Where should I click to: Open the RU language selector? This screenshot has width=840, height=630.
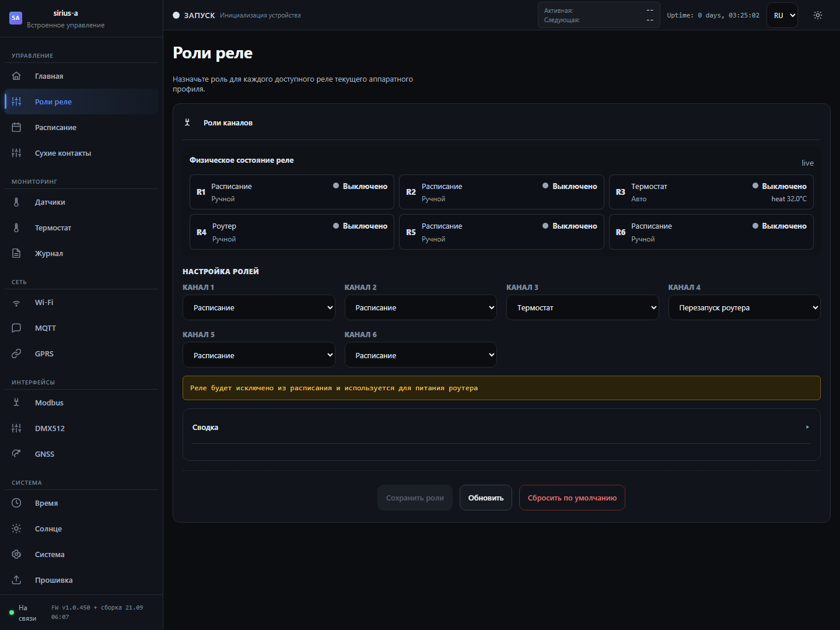coord(782,15)
